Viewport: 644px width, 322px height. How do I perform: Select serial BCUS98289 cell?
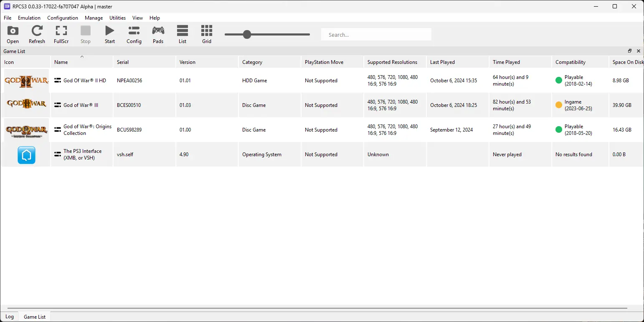coord(145,130)
